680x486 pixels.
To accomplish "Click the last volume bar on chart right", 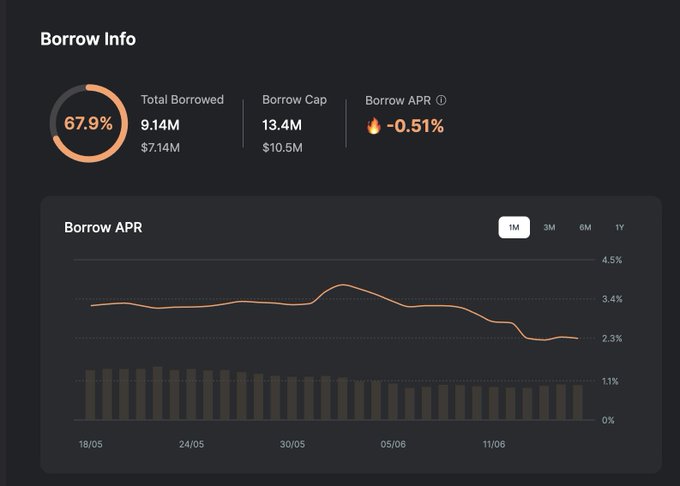I will [x=578, y=402].
